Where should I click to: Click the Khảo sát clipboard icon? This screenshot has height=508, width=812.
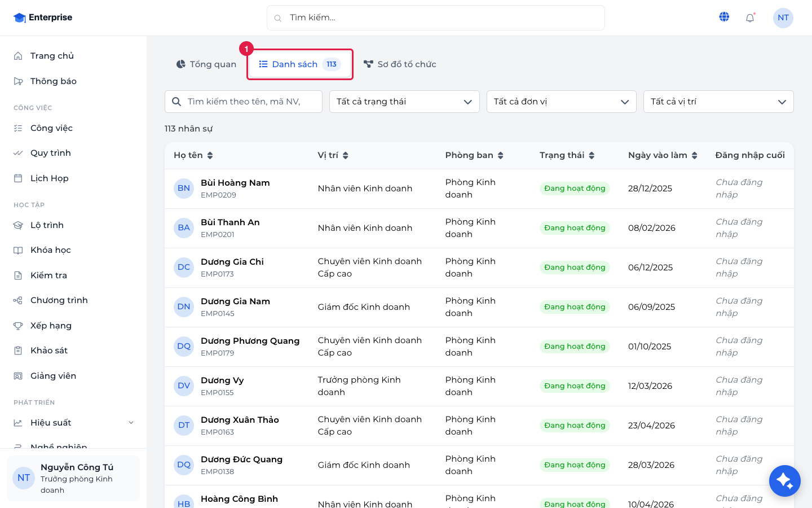(18, 351)
